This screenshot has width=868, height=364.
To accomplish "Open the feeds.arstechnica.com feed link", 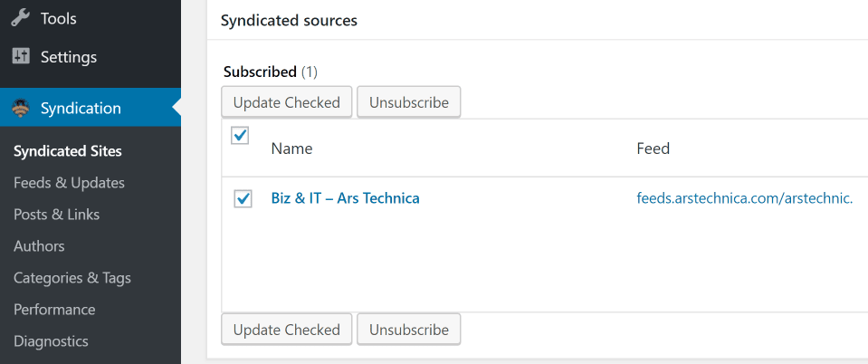I will (744, 198).
